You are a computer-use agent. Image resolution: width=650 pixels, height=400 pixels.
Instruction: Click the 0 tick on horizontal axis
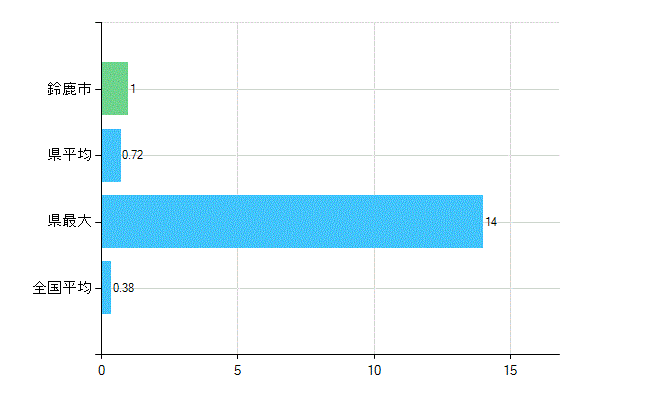[101, 368]
